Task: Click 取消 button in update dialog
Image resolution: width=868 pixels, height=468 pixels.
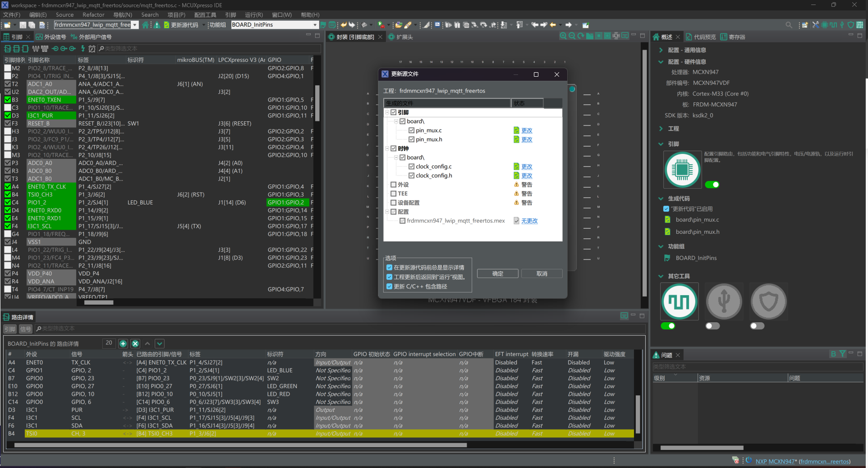Action: 542,273
